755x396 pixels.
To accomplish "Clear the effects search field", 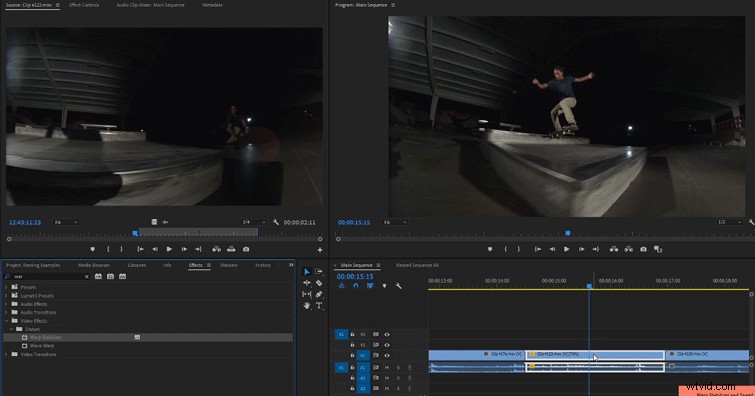I will (87, 277).
